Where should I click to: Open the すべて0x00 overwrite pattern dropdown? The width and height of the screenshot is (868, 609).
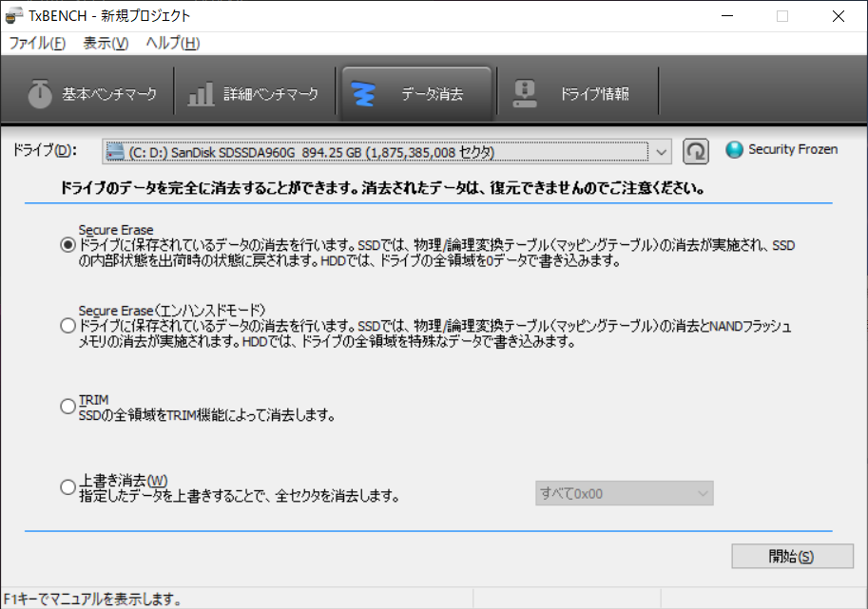(x=624, y=493)
